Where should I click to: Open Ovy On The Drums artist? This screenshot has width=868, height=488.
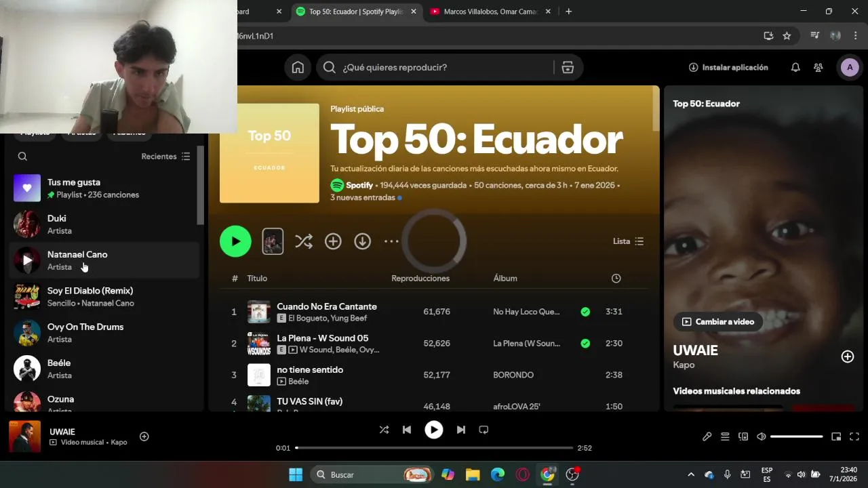pos(104,333)
